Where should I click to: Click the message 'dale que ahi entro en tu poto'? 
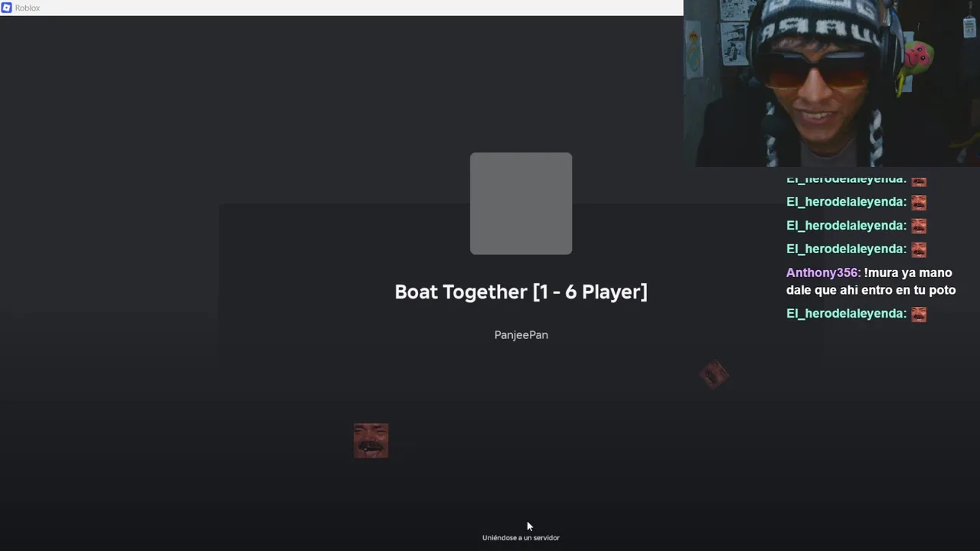point(871,290)
